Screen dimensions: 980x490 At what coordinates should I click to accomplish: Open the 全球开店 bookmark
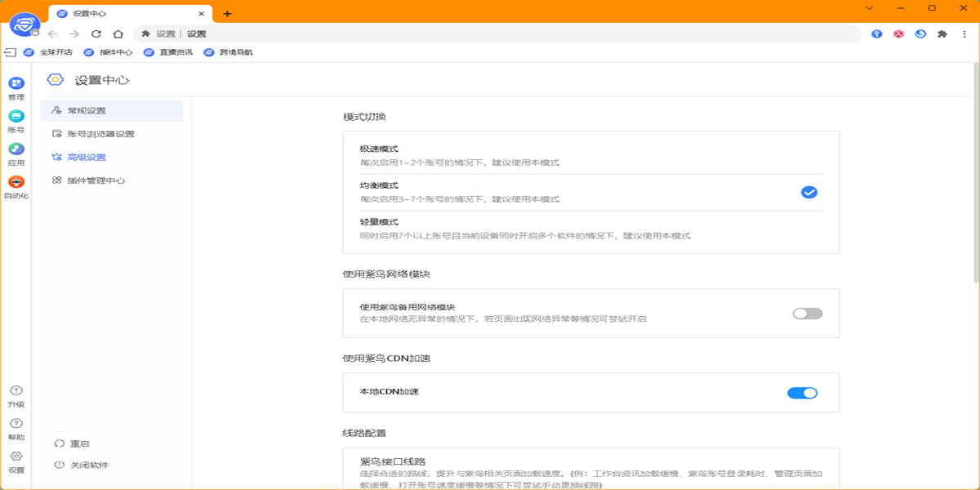pos(49,52)
